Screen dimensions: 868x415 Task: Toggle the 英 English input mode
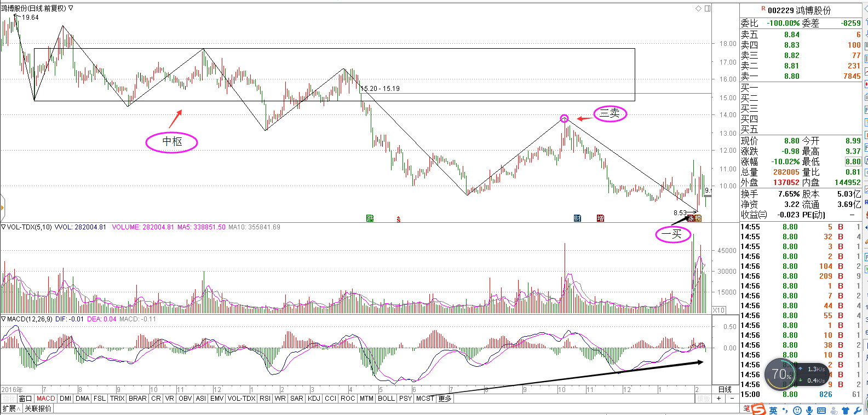click(773, 410)
